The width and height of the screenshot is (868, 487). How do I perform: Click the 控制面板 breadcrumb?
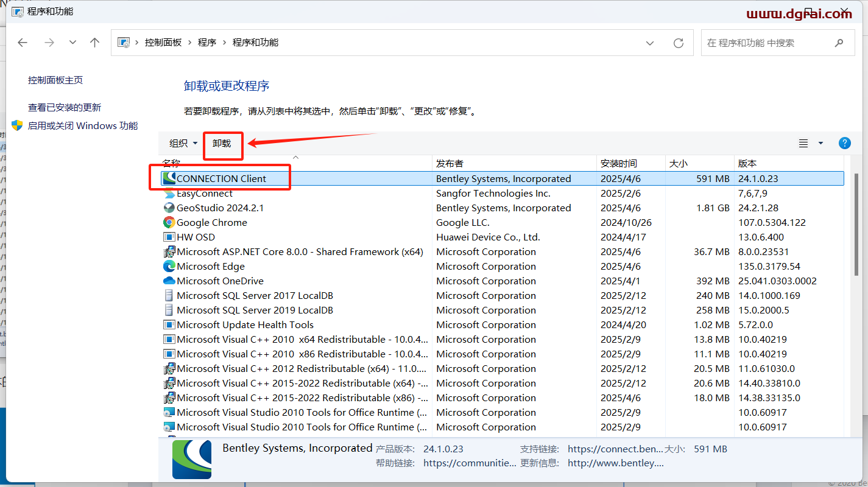(x=163, y=43)
